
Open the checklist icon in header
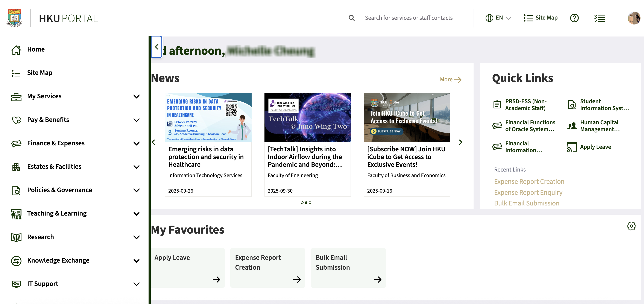[600, 18]
